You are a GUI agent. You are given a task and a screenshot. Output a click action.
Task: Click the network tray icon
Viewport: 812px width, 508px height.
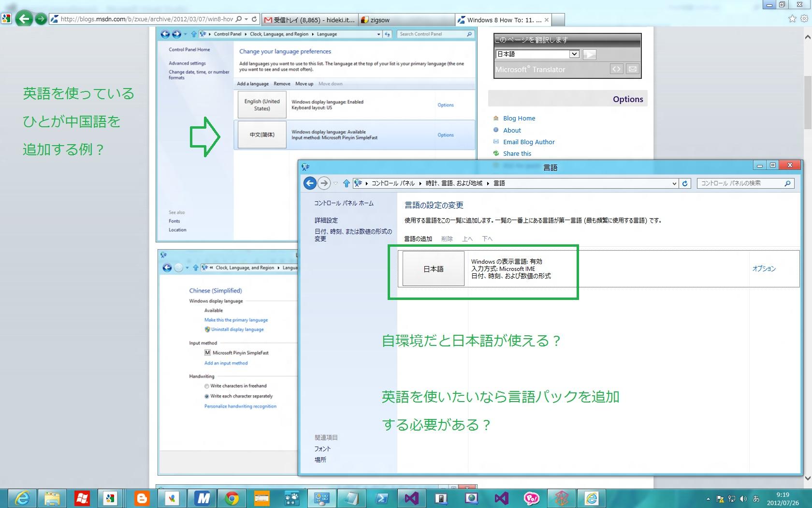732,499
